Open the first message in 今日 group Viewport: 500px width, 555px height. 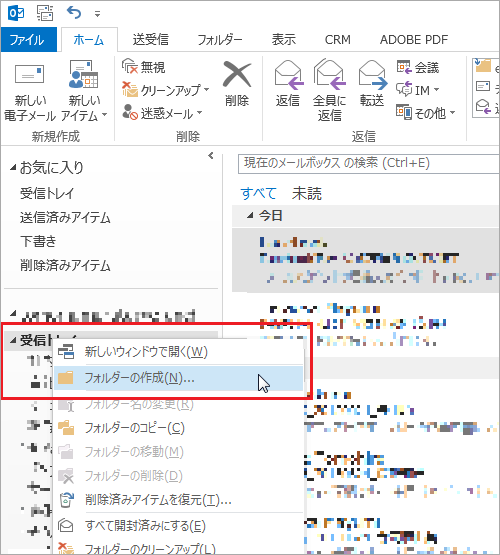tap(366, 260)
